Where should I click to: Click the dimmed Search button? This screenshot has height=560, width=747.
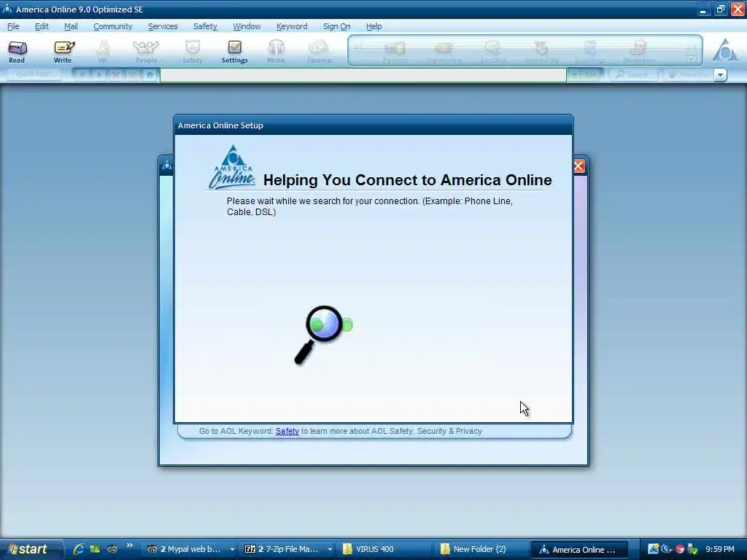click(x=633, y=75)
